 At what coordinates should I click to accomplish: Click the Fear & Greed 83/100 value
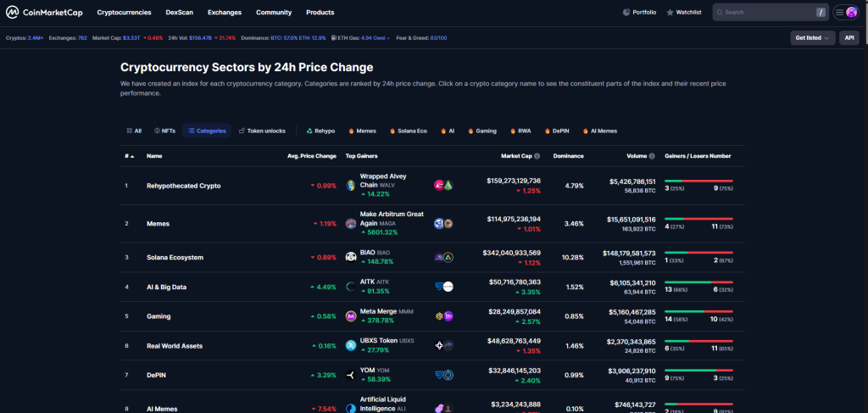[438, 38]
